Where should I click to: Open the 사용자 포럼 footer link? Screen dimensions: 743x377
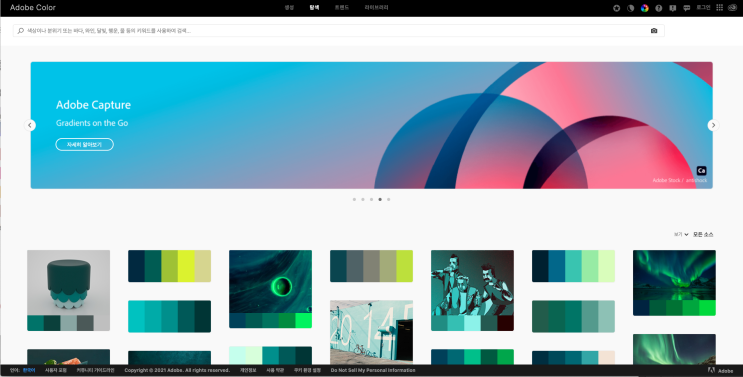coord(56,370)
